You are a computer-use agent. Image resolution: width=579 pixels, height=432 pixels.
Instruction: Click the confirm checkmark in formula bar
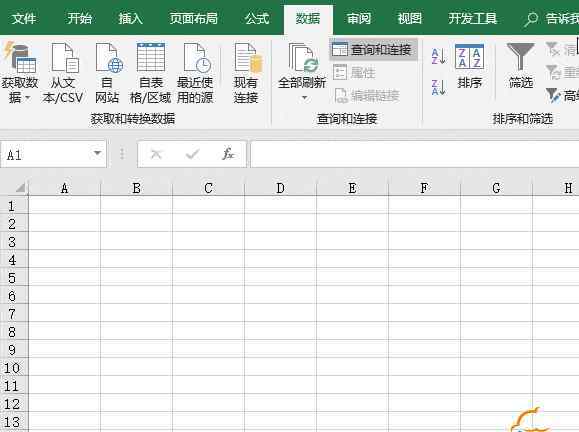pos(192,154)
